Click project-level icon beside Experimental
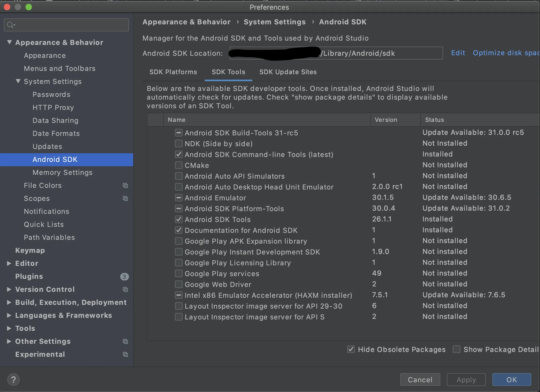 125,354
